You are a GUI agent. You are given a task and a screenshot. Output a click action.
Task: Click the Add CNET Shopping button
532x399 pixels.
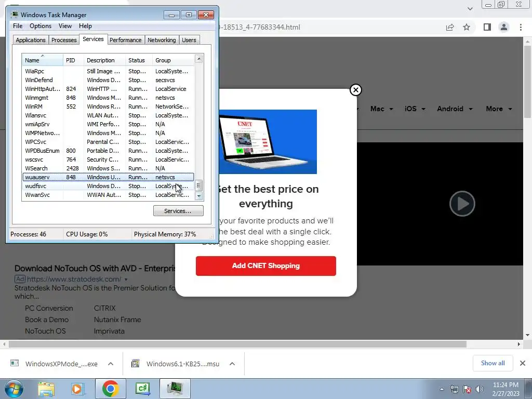coord(265,265)
